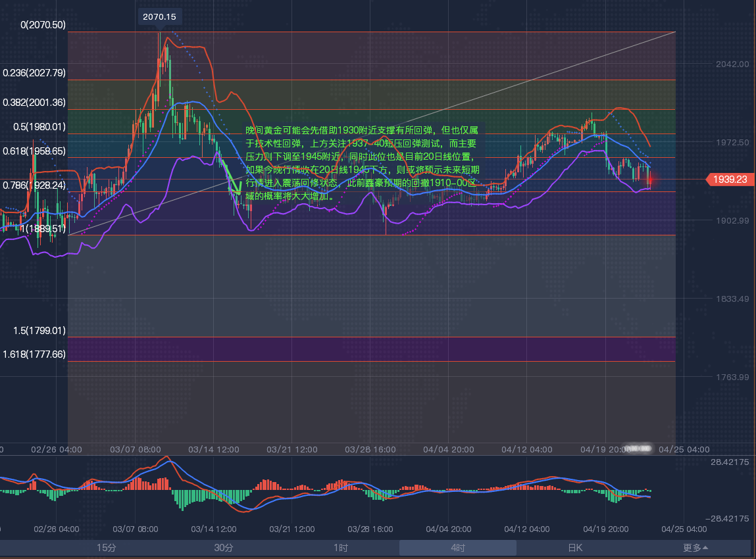Image resolution: width=756 pixels, height=559 pixels.
Task: Select the active 4时 timeframe tab
Action: point(458,548)
